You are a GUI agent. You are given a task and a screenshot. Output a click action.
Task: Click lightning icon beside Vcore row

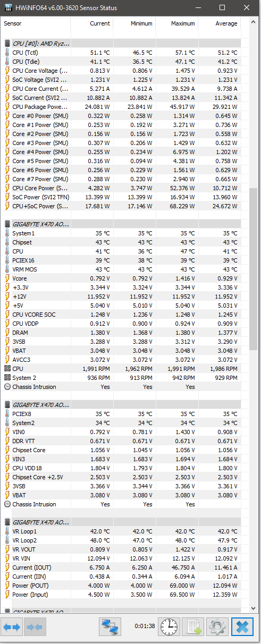click(x=7, y=278)
